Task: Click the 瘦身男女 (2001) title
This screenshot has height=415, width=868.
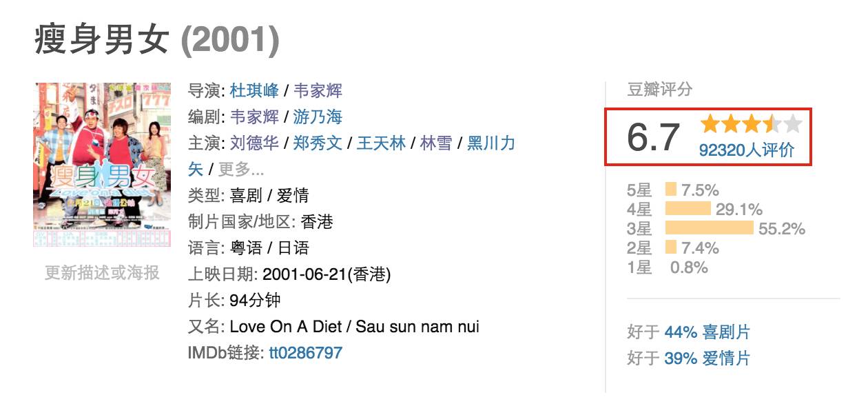Action: pos(156,41)
